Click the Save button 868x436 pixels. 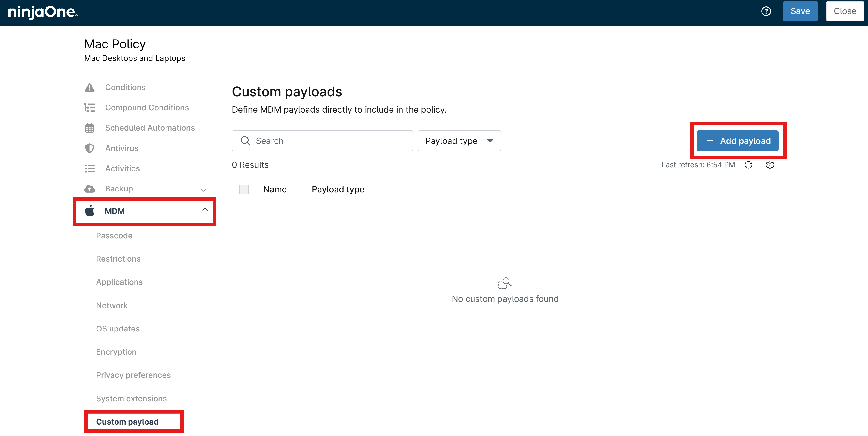point(800,11)
